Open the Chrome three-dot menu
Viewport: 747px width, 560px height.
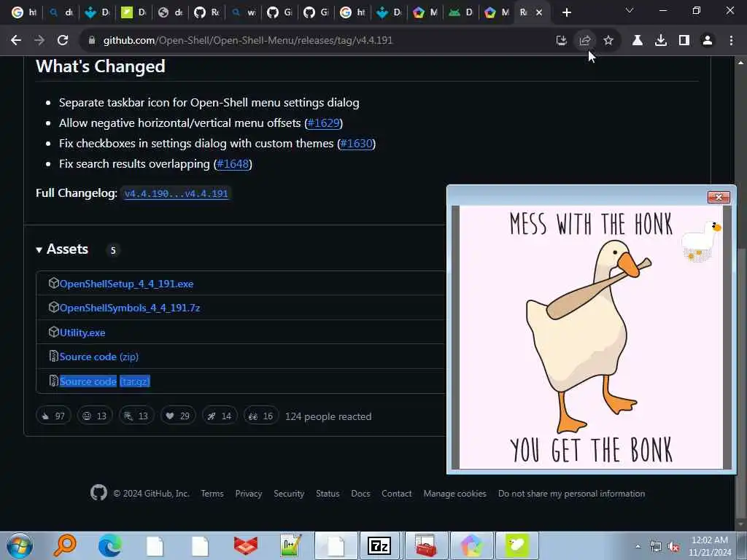click(731, 41)
